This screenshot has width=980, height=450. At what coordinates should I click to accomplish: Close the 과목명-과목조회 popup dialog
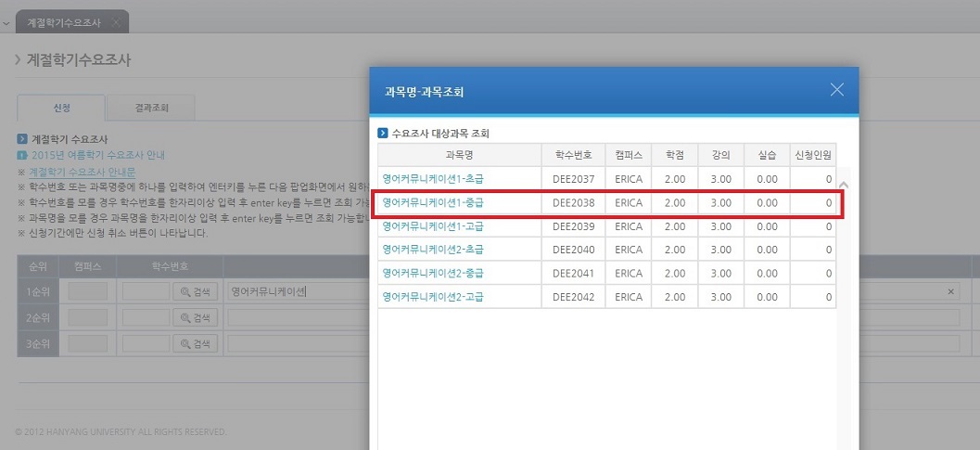(x=836, y=90)
